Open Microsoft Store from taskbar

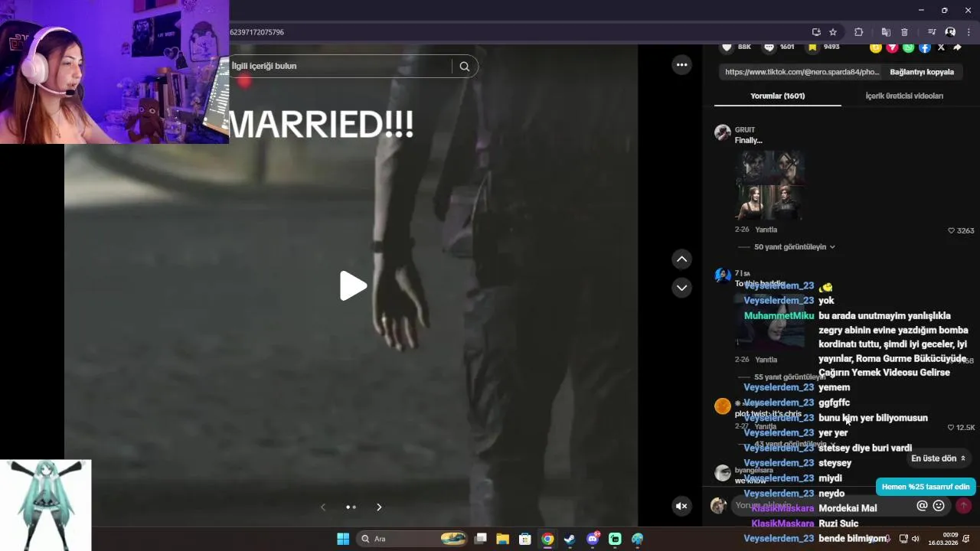tap(524, 539)
